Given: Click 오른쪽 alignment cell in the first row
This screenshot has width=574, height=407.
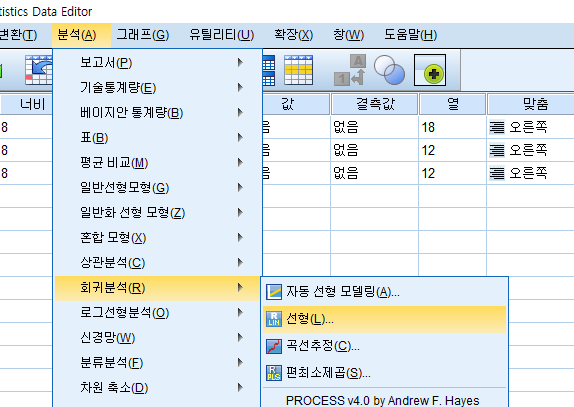Looking at the screenshot, I should pos(531,127).
